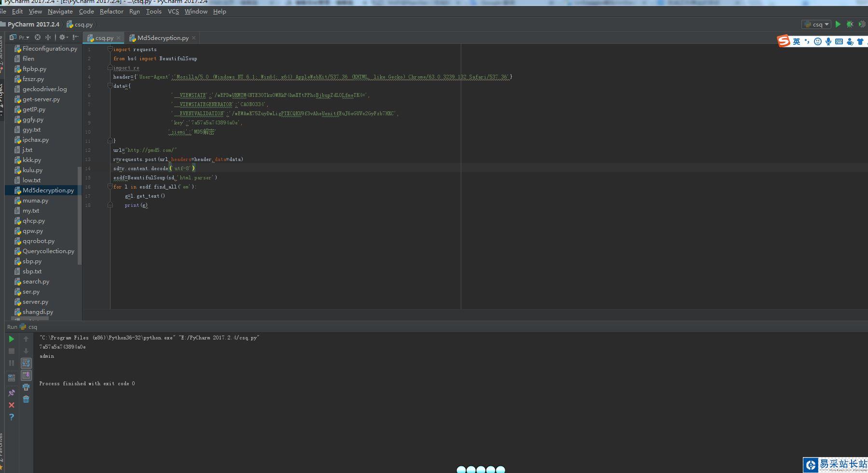Click PyCharm 2017.2.4 breadcrumb in navigation bar
The height and width of the screenshot is (473, 868).
[30, 24]
